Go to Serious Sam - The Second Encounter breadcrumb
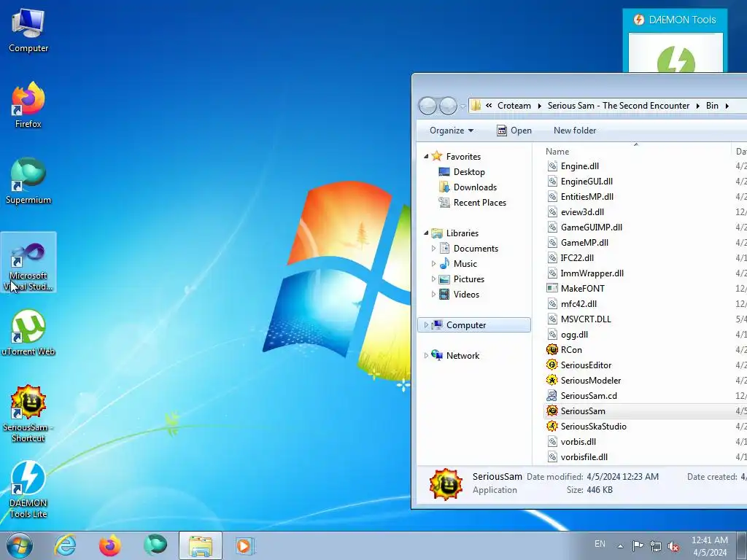 [619, 106]
